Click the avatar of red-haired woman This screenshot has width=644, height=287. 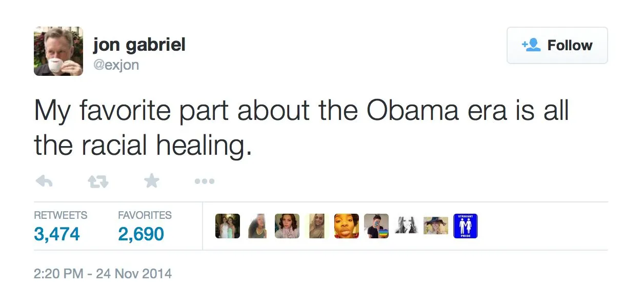(287, 226)
